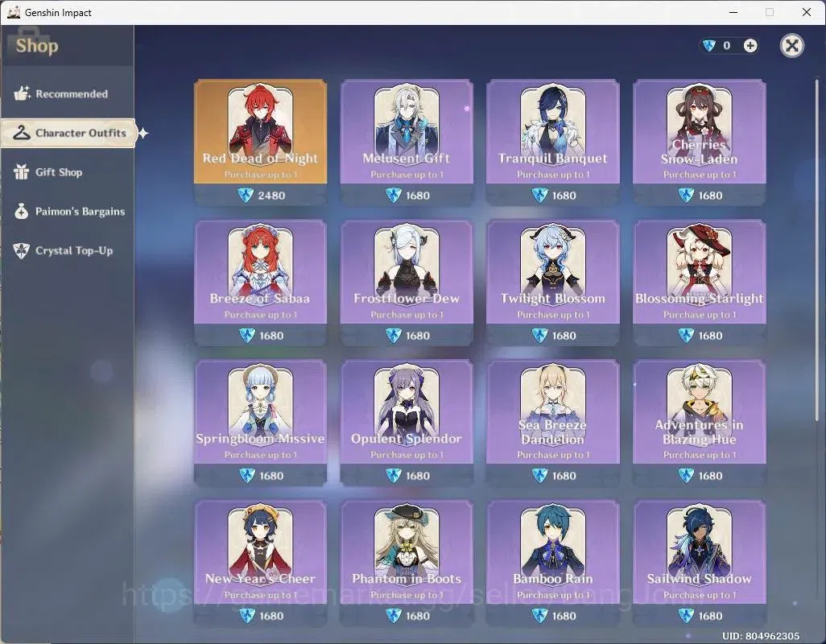Select the Character Outfits tab

(x=68, y=133)
